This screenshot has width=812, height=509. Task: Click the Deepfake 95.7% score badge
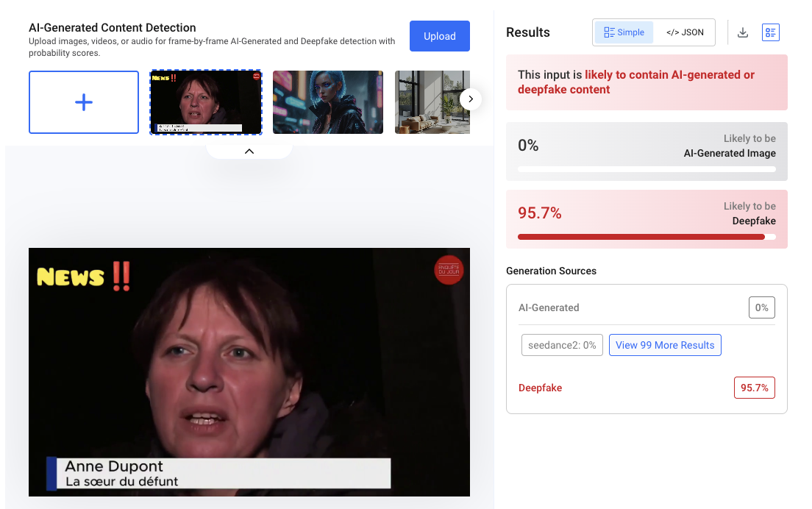click(x=755, y=388)
